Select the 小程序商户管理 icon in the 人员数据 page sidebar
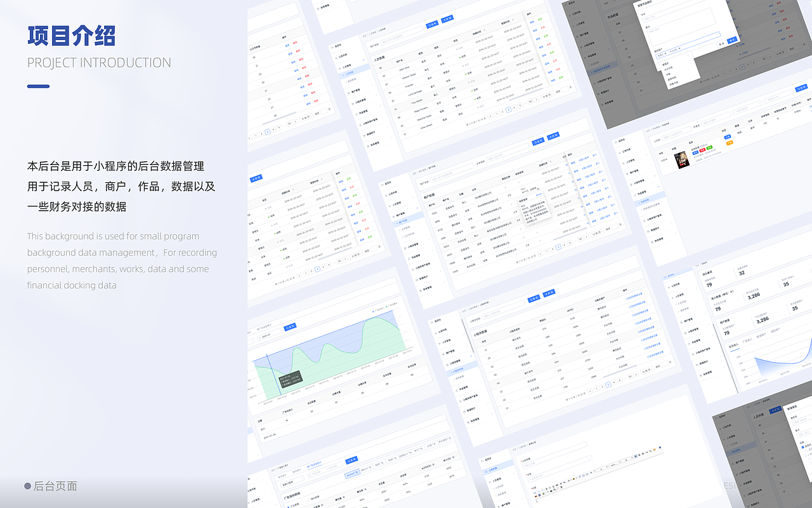 coord(360,125)
